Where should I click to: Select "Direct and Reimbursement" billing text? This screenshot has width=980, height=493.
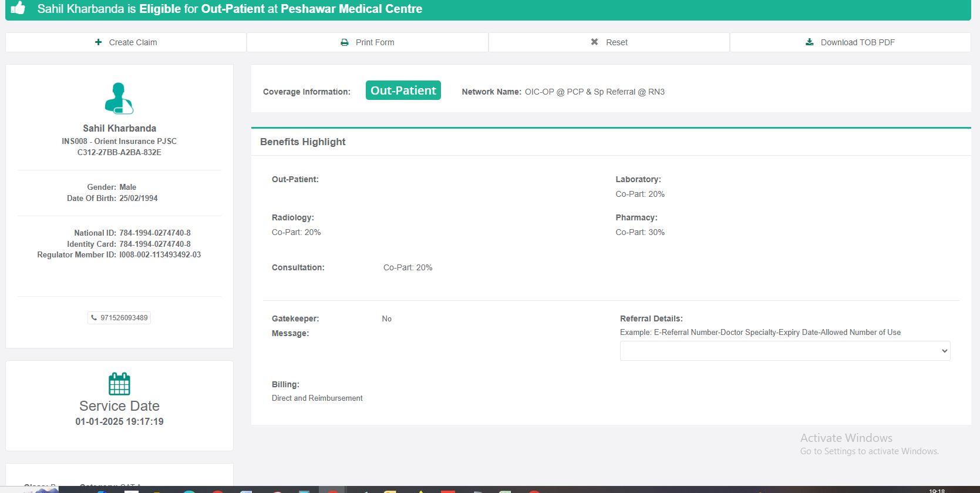click(317, 398)
